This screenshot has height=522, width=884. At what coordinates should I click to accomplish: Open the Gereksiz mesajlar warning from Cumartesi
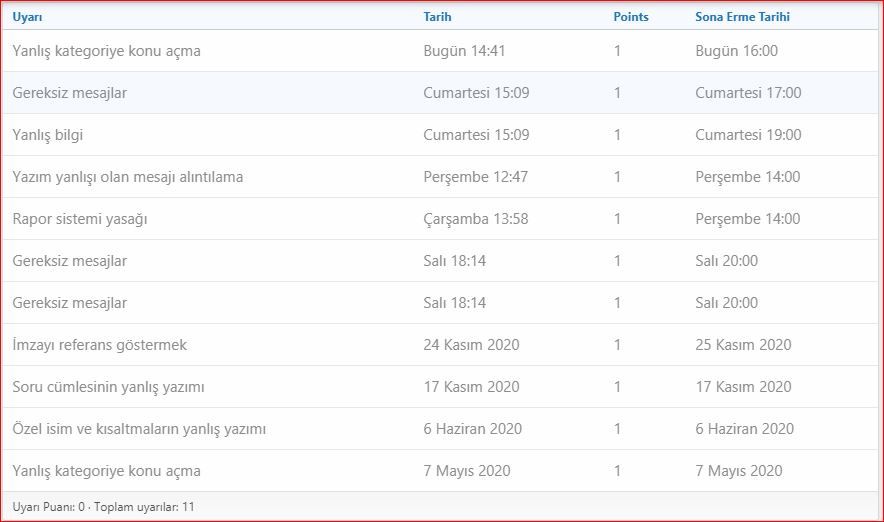[x=70, y=93]
